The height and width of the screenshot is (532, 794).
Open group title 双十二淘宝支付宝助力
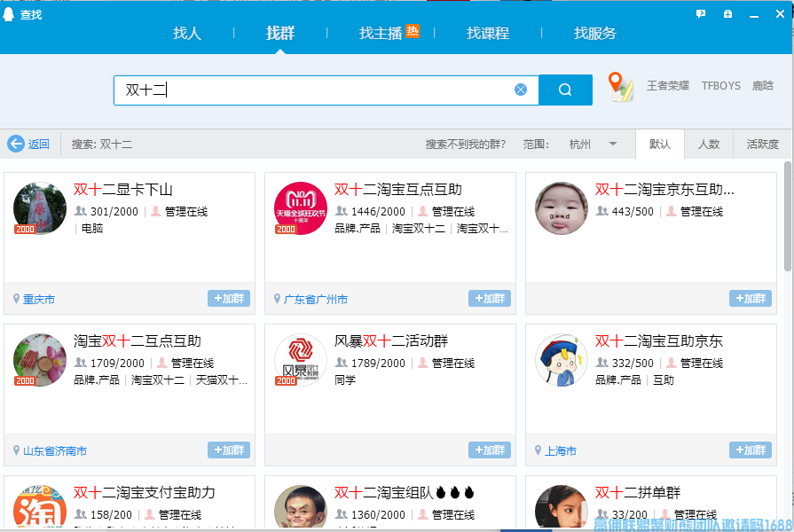[145, 492]
